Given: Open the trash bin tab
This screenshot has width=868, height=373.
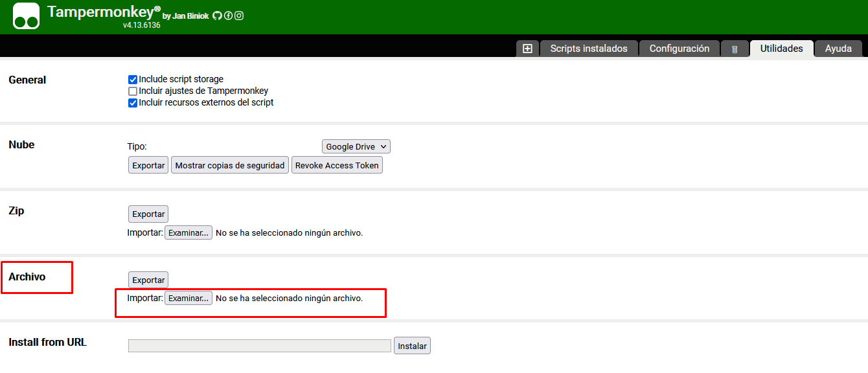Looking at the screenshot, I should tap(735, 49).
